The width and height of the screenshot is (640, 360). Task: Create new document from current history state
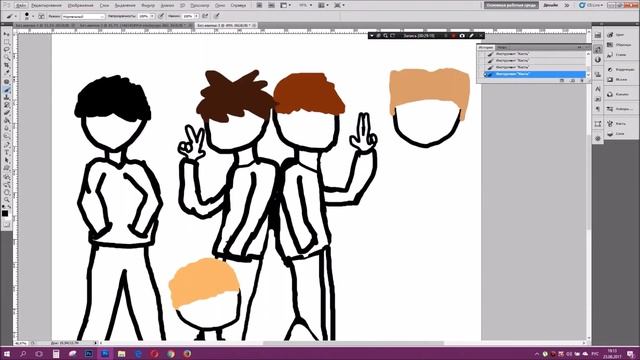click(562, 80)
